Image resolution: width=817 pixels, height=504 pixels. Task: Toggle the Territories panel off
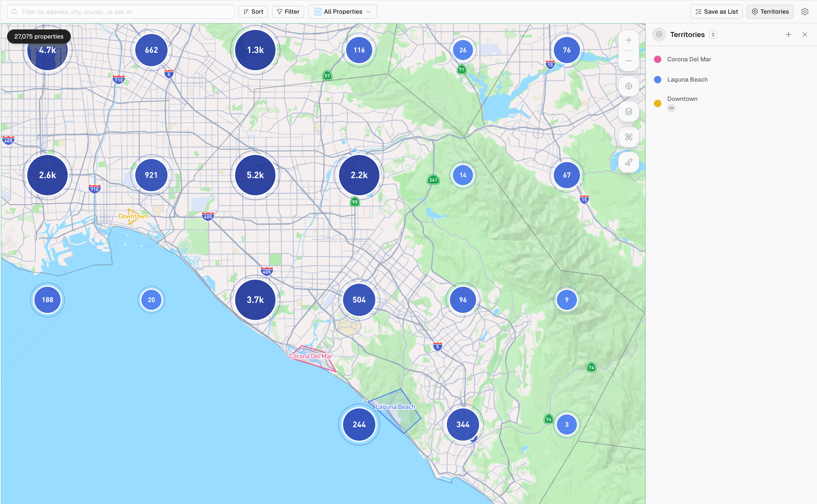(770, 11)
